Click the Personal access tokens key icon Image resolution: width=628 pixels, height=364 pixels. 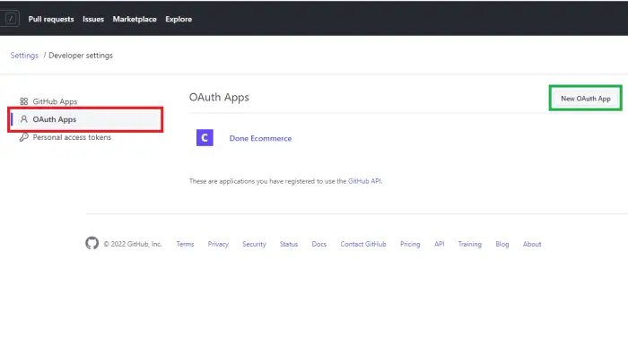pyautogui.click(x=24, y=137)
